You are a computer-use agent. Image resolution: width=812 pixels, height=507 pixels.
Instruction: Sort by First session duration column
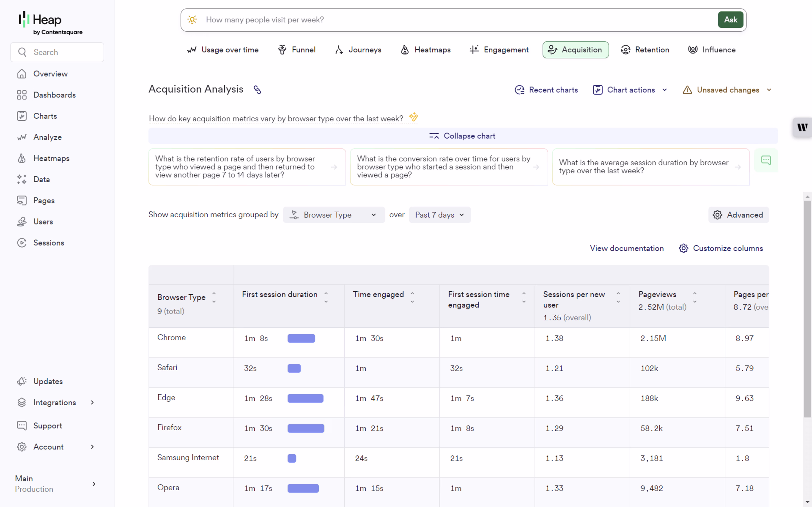326,297
